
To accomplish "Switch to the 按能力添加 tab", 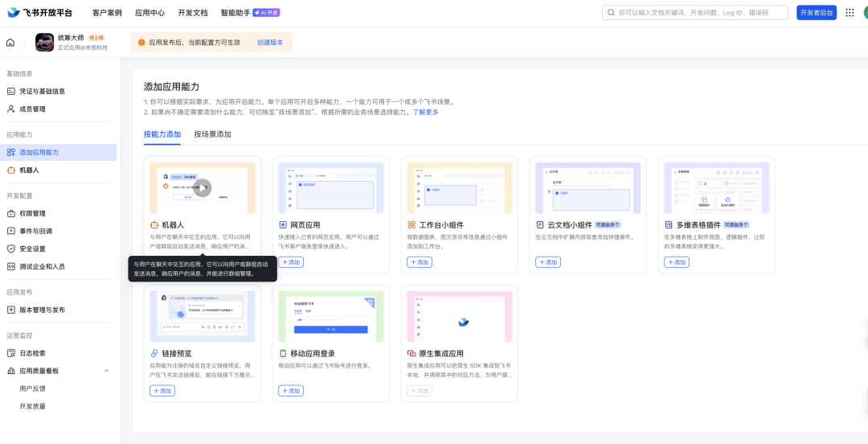I will (162, 134).
